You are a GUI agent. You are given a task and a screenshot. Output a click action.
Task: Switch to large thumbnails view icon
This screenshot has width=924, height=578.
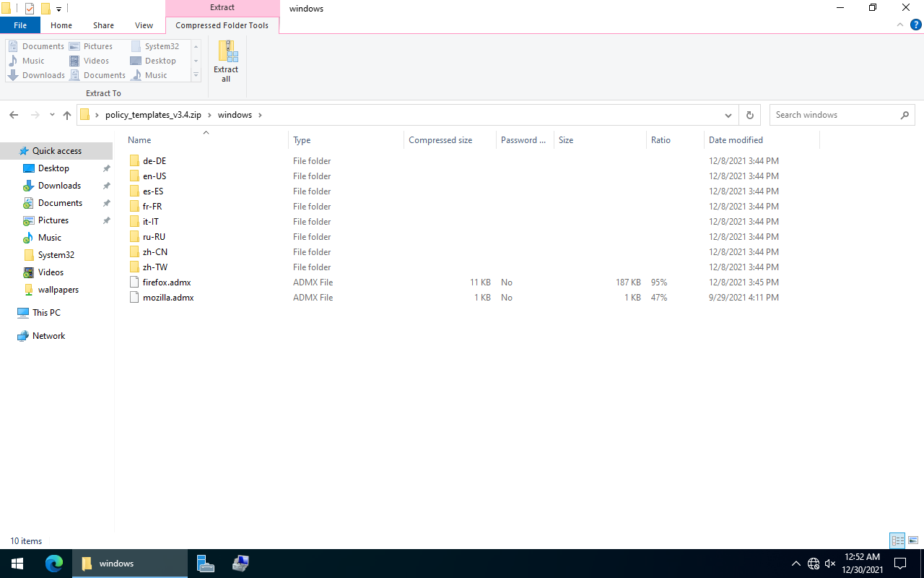(913, 540)
